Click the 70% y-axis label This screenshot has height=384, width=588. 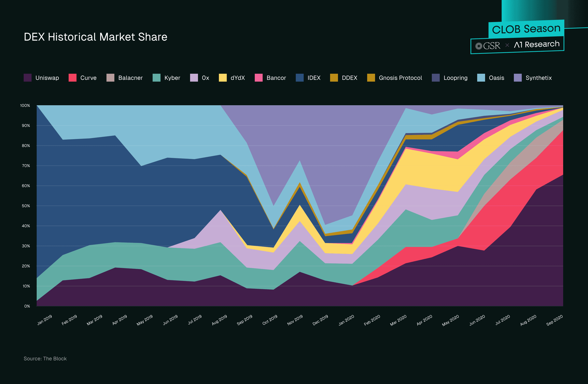26,166
